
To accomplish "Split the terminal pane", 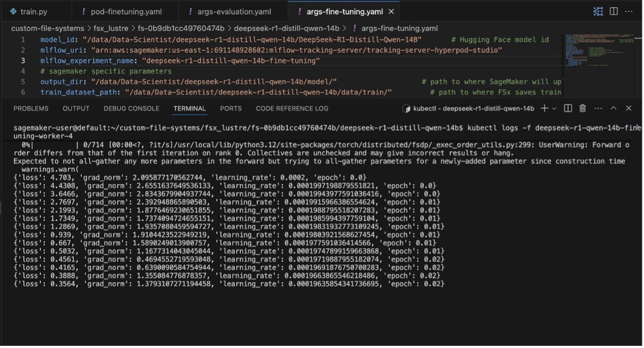I will coord(568,108).
